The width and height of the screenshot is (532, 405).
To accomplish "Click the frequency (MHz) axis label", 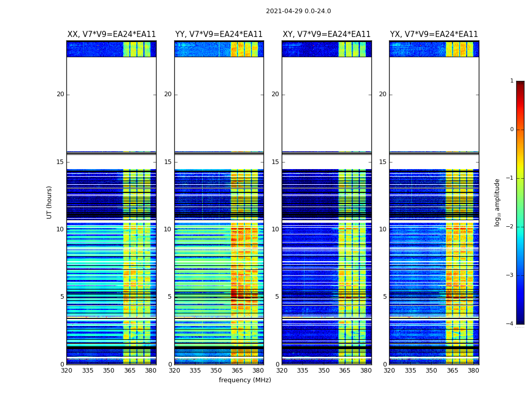I will coord(245,380).
